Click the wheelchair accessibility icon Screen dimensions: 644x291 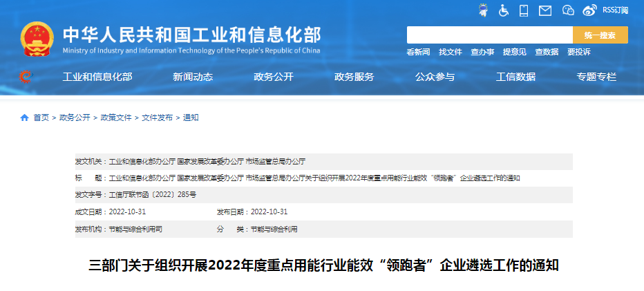pyautogui.click(x=504, y=10)
